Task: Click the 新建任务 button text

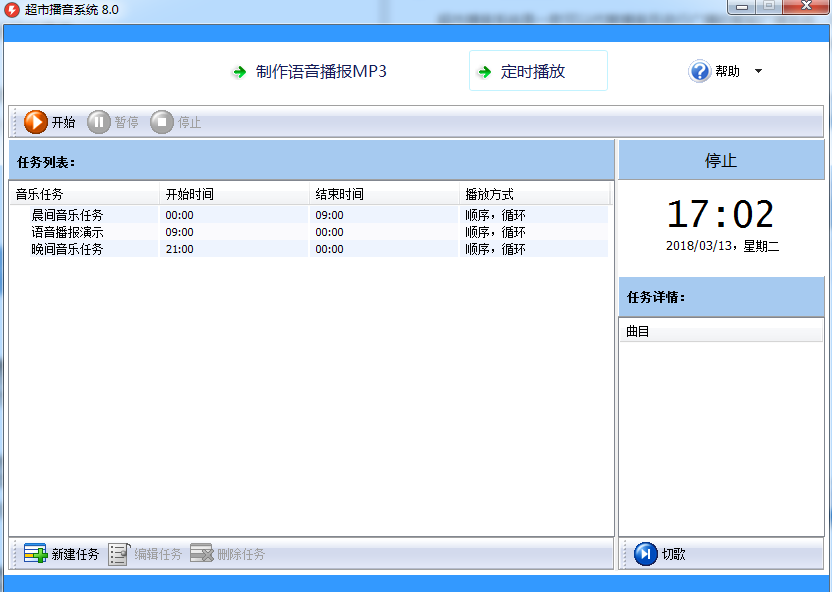Action: pyautogui.click(x=75, y=554)
